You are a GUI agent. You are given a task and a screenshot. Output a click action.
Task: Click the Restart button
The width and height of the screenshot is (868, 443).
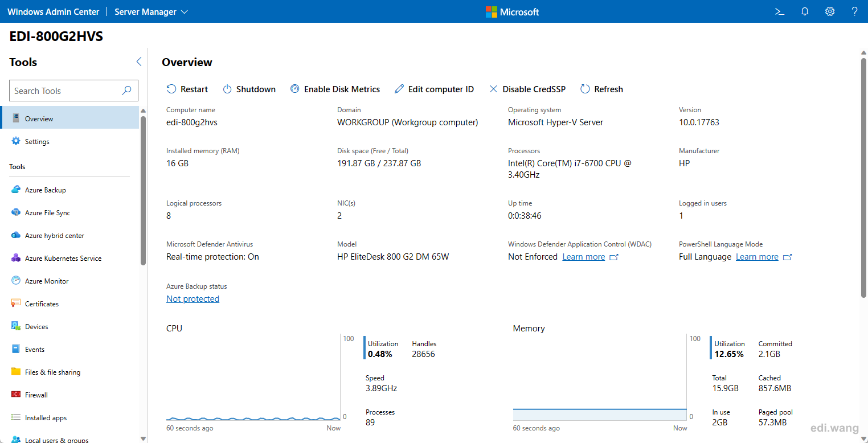(187, 89)
